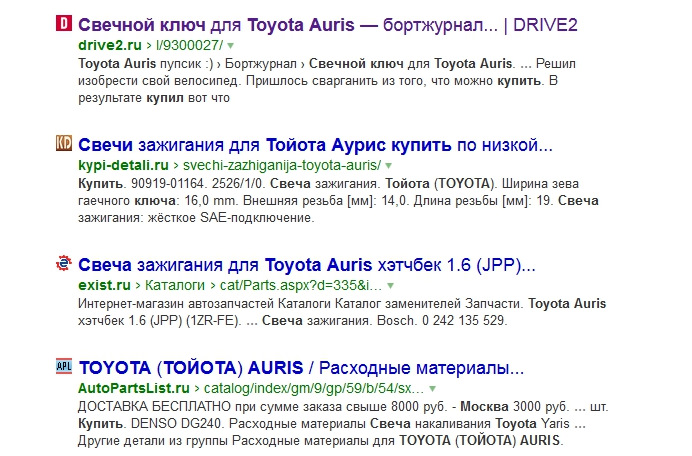The width and height of the screenshot is (692, 456).
Task: Click the cat/Parts.aspx?d=335&i… URL path
Action: (x=301, y=285)
